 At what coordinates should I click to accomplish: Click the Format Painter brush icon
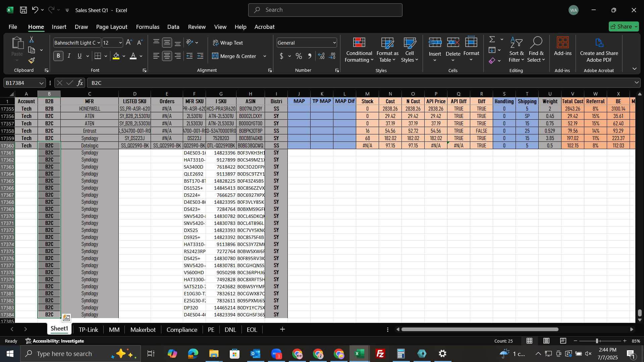click(x=32, y=61)
